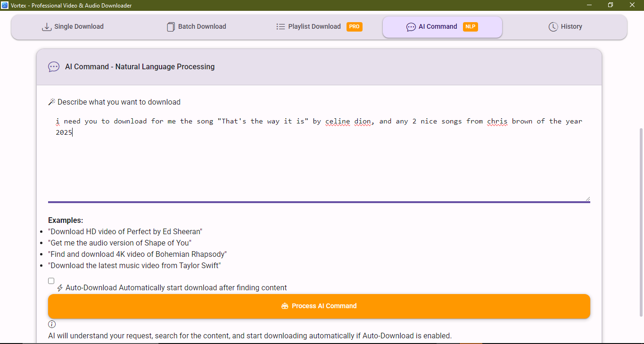The height and width of the screenshot is (344, 644).
Task: Click the chat bubble icon in panel header
Action: (54, 67)
